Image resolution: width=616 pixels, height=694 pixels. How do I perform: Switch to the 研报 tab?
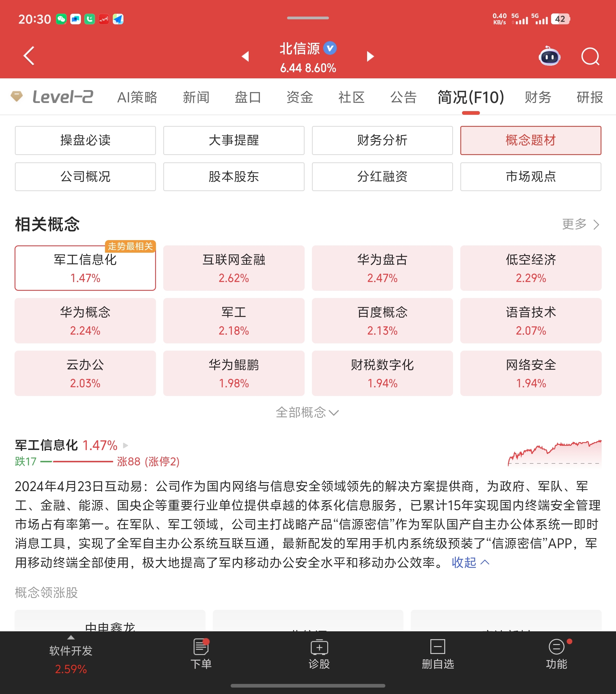[x=590, y=97]
